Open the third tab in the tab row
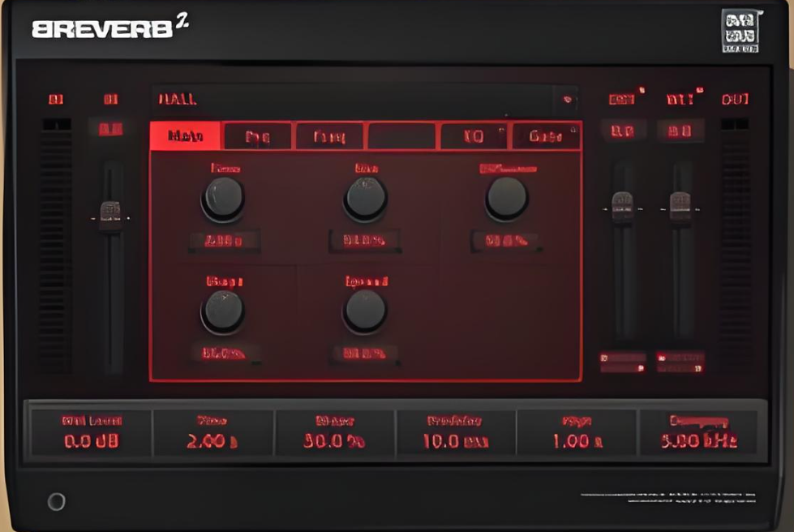The height and width of the screenshot is (532, 794). click(329, 136)
